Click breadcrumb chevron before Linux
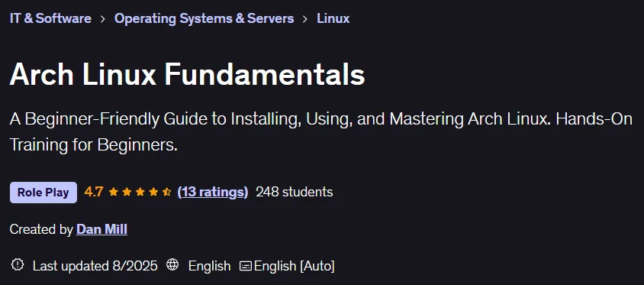This screenshot has width=644, height=285. tap(305, 19)
